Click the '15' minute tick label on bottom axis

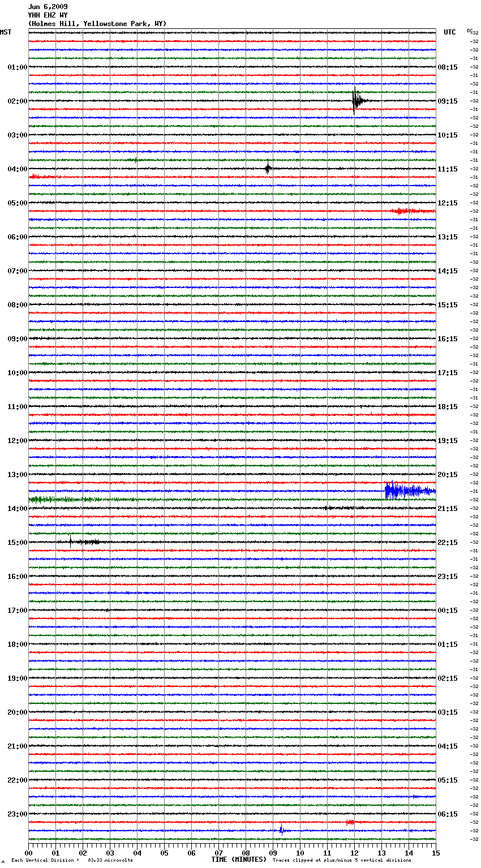click(x=436, y=853)
